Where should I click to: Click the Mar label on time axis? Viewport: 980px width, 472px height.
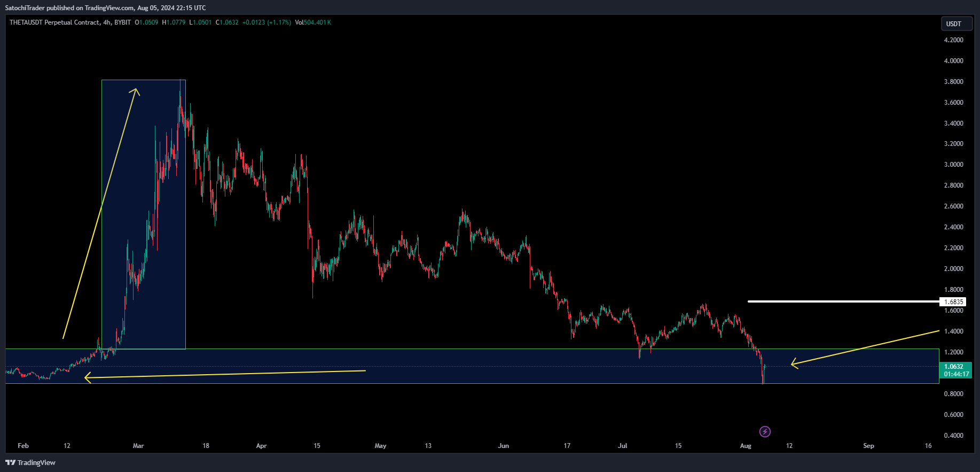(138, 446)
